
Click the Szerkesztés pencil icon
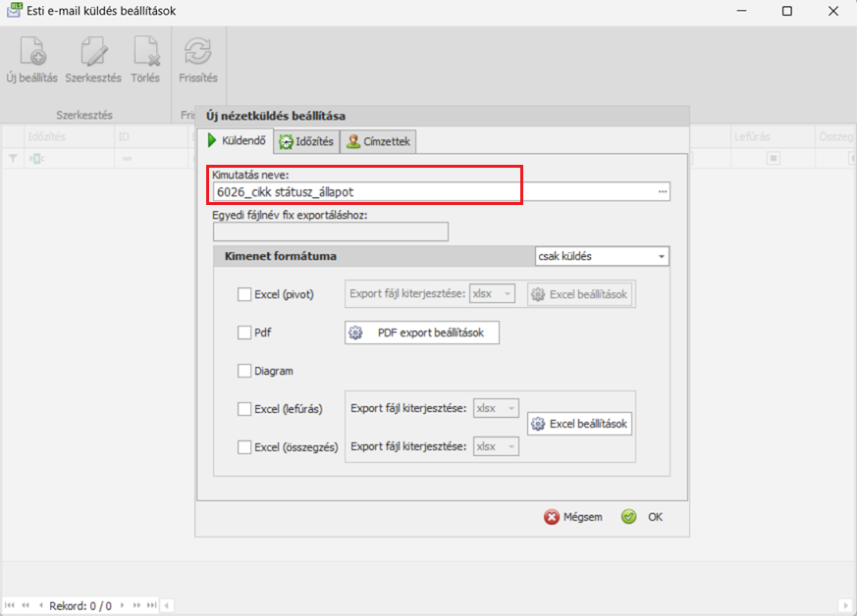pyautogui.click(x=93, y=53)
